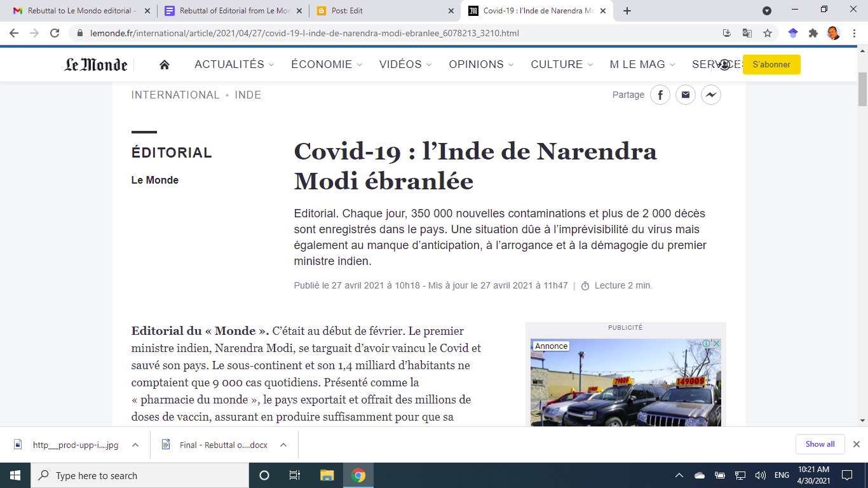
Task: Click the Annonce ad label
Action: click(551, 346)
